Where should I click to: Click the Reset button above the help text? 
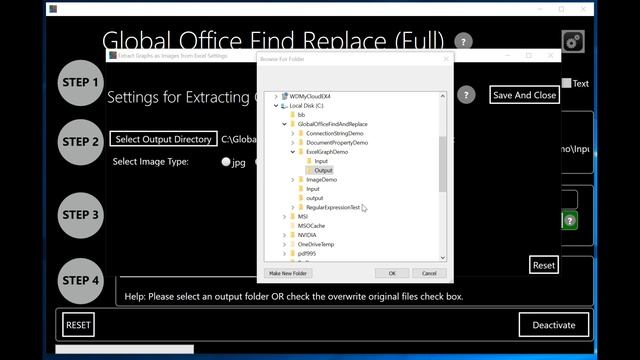[x=544, y=265]
